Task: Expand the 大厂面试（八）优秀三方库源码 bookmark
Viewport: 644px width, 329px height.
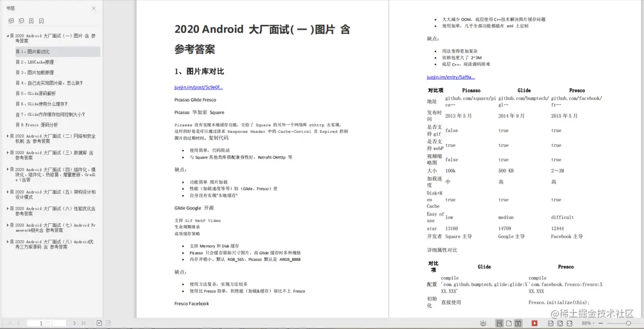Action: (x=8, y=241)
